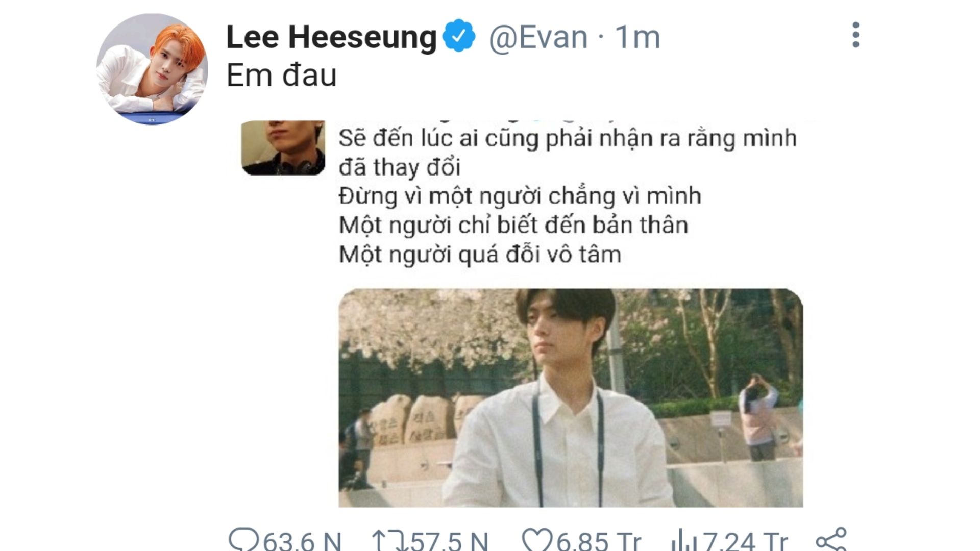Click the line "Một người quá đỗi vô tâm"

480,255
